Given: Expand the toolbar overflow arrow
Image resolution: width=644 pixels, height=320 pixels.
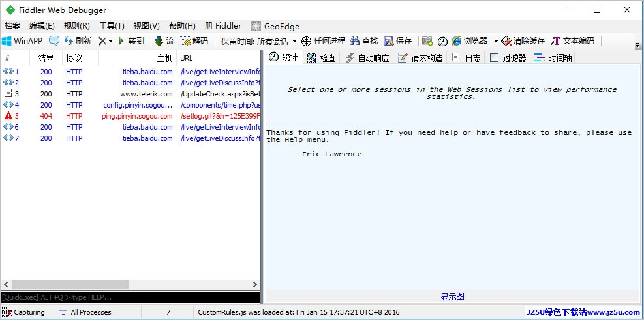Looking at the screenshot, I should [x=638, y=45].
